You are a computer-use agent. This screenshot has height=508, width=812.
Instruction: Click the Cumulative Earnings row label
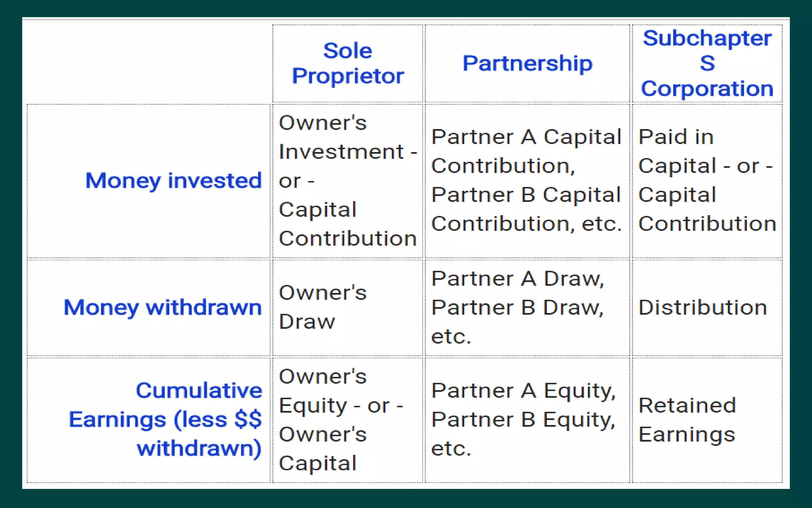(165, 419)
